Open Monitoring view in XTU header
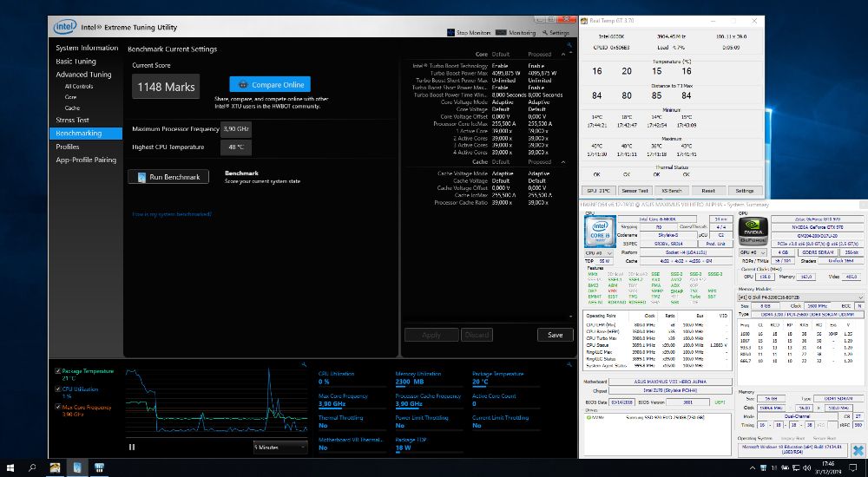Viewport: 868px width, 477px height. 516,33
